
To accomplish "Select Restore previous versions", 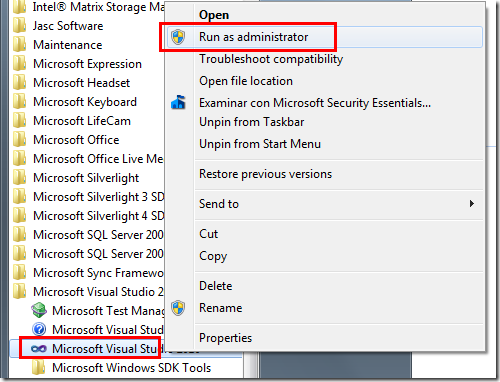I will coord(266,174).
